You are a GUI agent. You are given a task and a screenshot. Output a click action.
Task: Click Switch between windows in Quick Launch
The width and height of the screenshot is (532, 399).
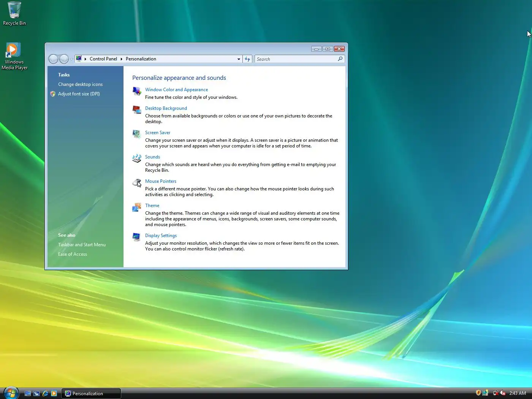(36, 394)
